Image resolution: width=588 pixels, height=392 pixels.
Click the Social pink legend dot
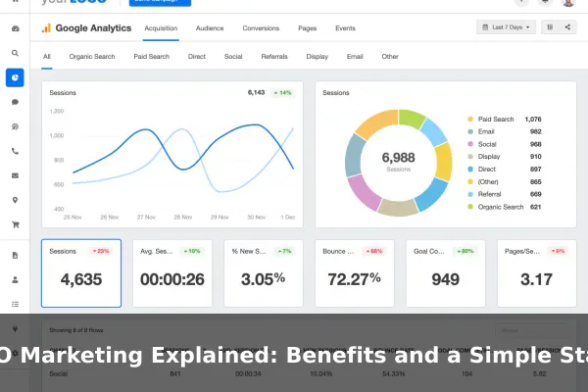pos(470,144)
